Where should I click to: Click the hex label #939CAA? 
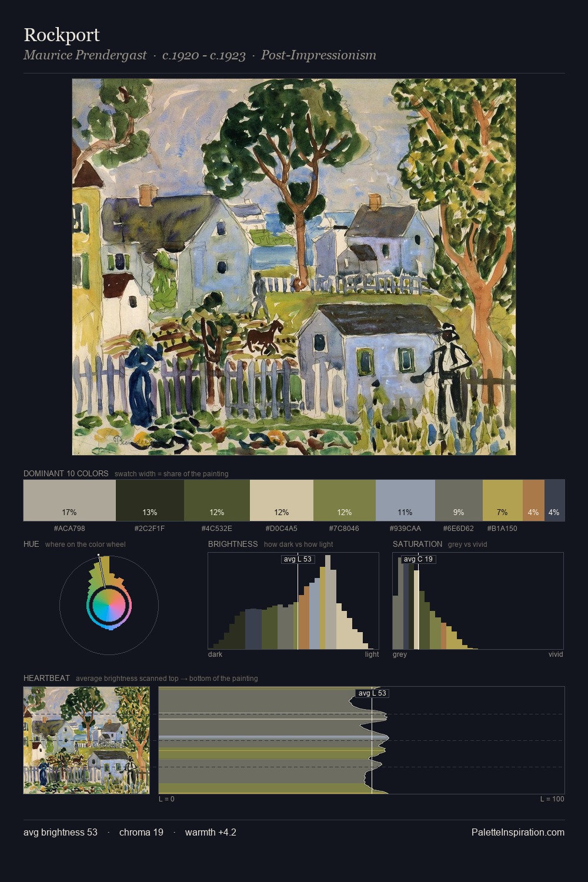click(x=405, y=529)
